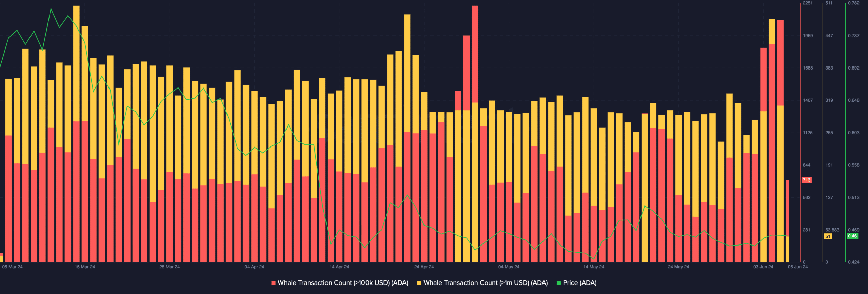The image size is (868, 294).
Task: Click the 1969 axis tick label
Action: pos(808,36)
